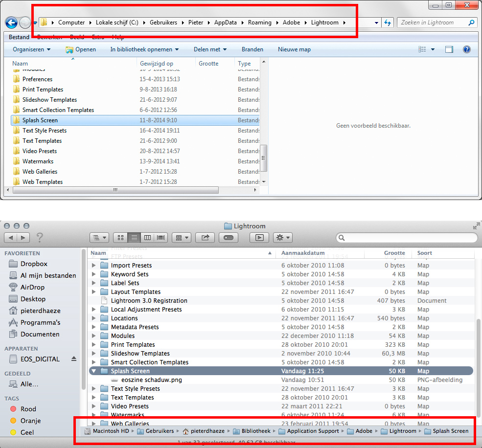
Task: Click the refresh icon beside the address bar
Action: (x=388, y=22)
